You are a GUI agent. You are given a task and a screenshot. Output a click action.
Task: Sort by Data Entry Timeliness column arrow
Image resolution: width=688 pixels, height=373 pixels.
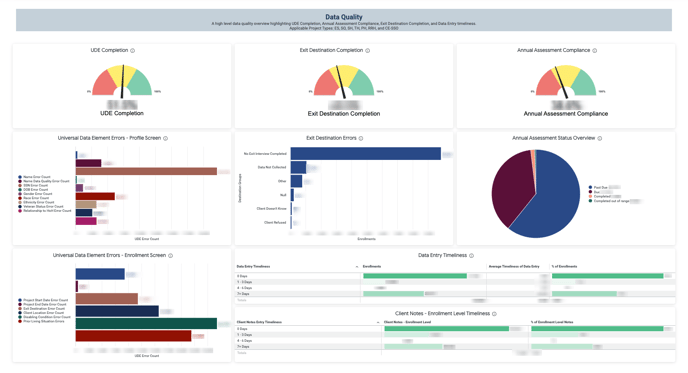click(x=357, y=267)
